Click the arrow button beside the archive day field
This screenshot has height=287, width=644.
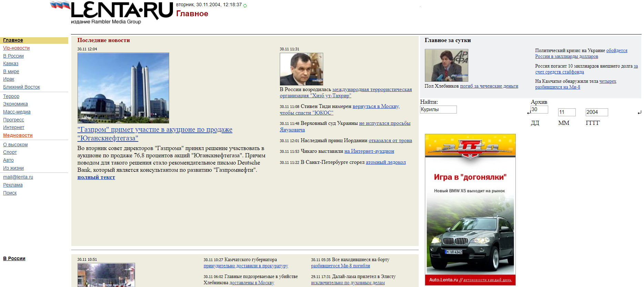[529, 112]
